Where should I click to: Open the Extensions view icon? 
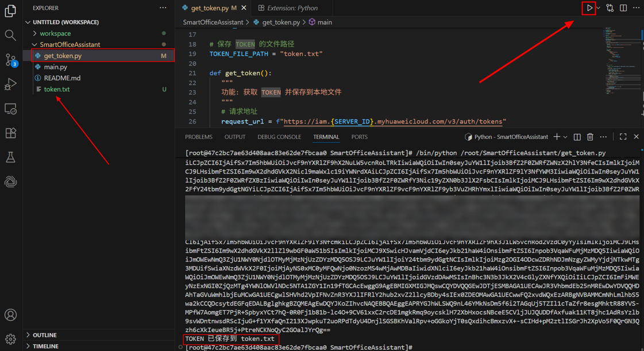click(x=10, y=133)
